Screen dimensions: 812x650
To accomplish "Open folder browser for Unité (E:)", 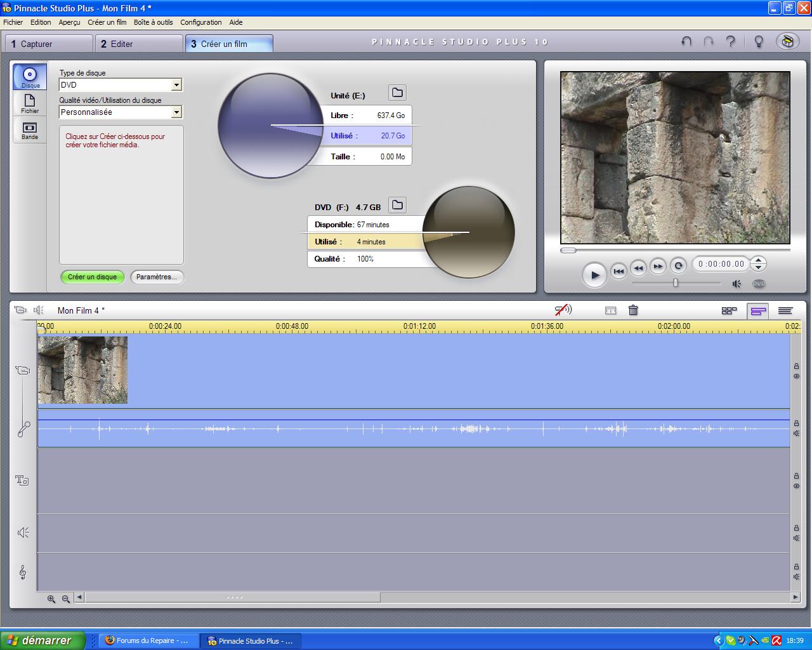I will [397, 93].
